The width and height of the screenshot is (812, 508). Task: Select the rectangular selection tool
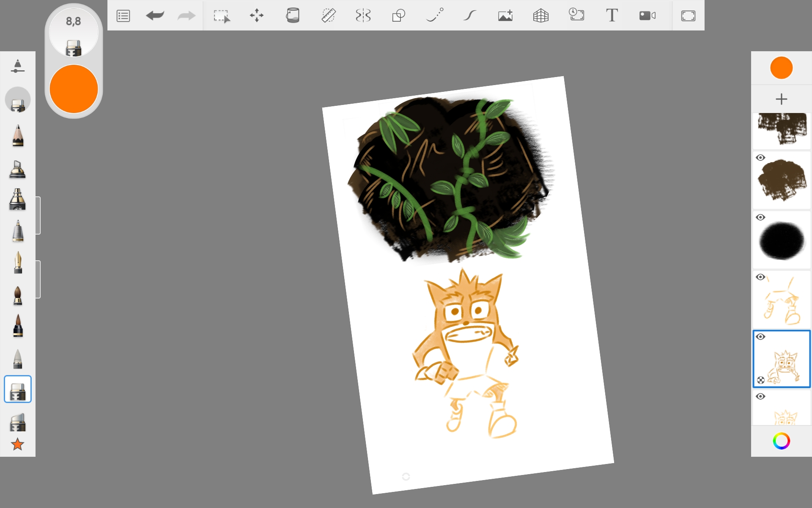click(222, 16)
